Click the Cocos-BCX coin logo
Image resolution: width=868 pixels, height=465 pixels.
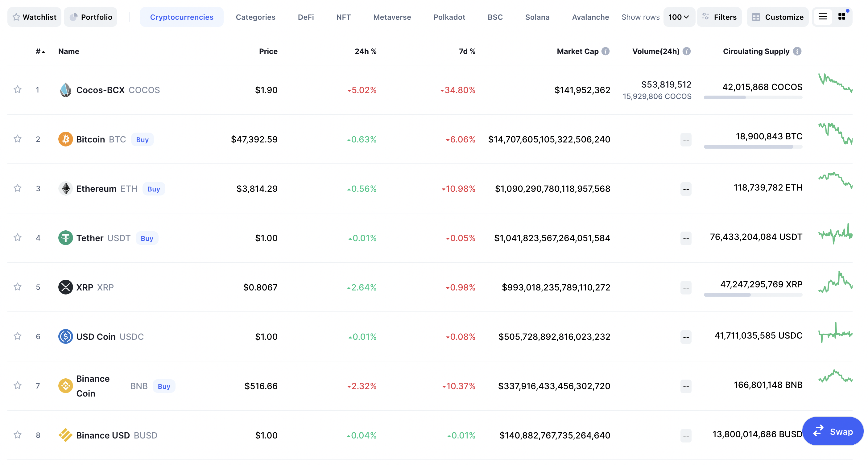pyautogui.click(x=65, y=90)
